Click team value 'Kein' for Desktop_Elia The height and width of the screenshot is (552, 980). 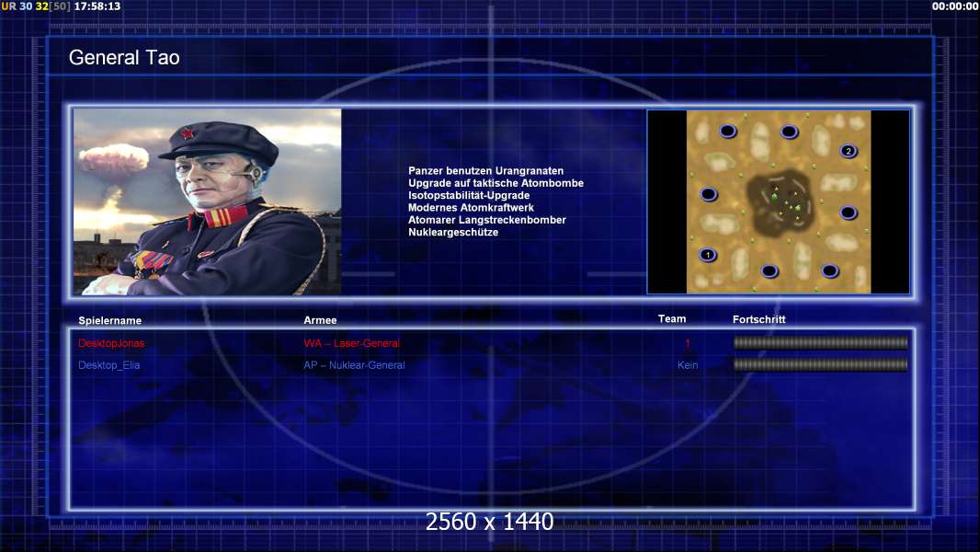point(688,365)
